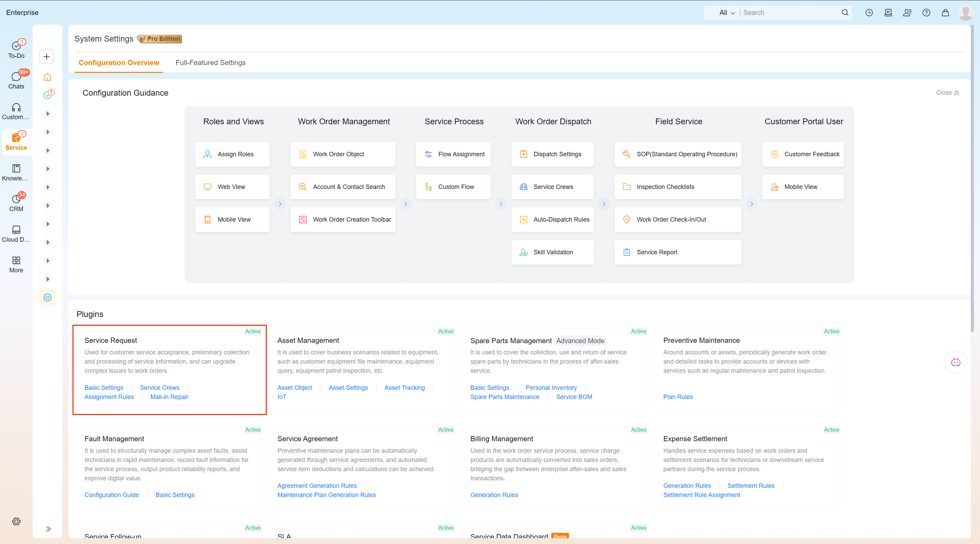Open Service Crews dispatch card

click(552, 187)
